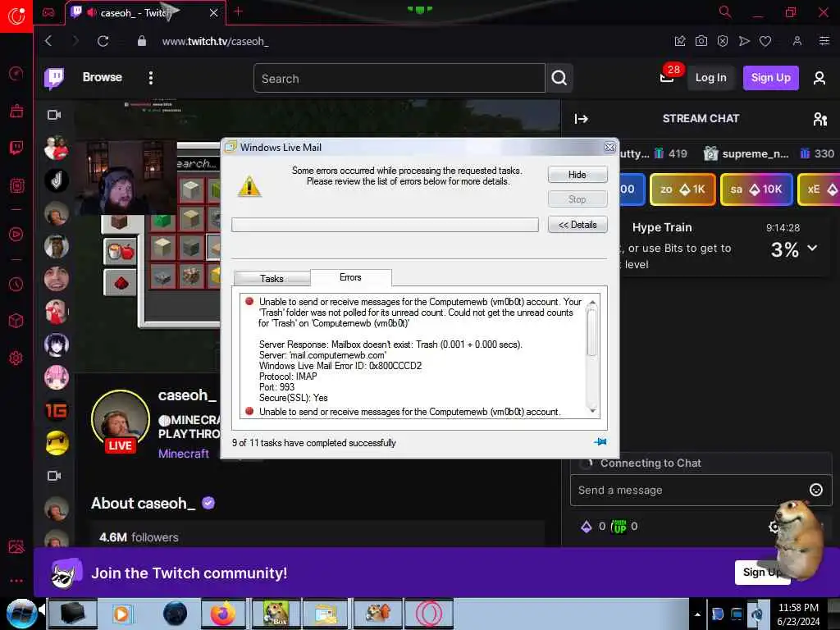Click the '9 of 11 tasks have completed' status text
840x630 pixels.
pos(314,443)
